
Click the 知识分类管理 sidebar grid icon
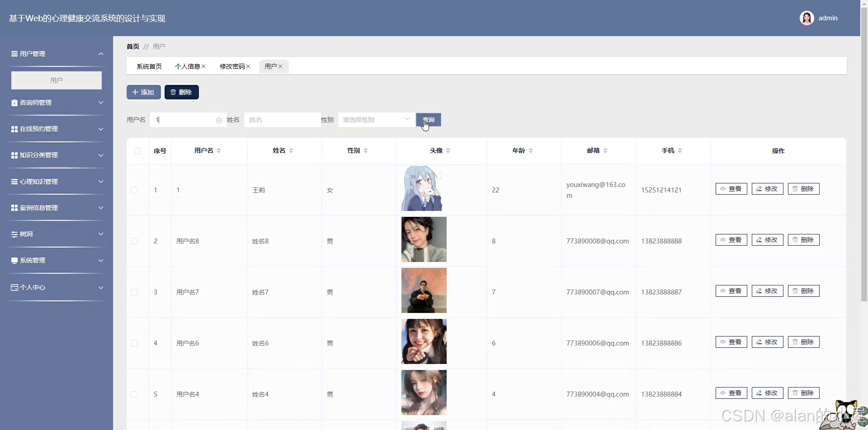pos(14,155)
